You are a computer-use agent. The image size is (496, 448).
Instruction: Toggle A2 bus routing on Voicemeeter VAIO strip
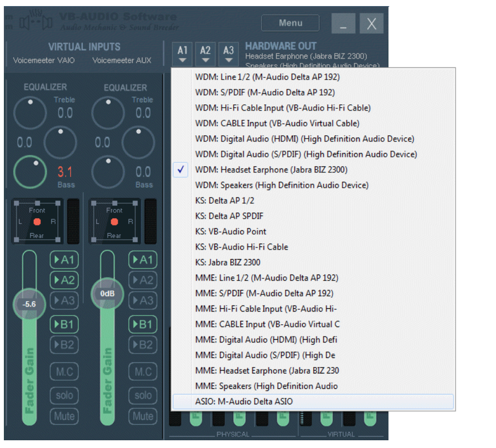point(64,280)
